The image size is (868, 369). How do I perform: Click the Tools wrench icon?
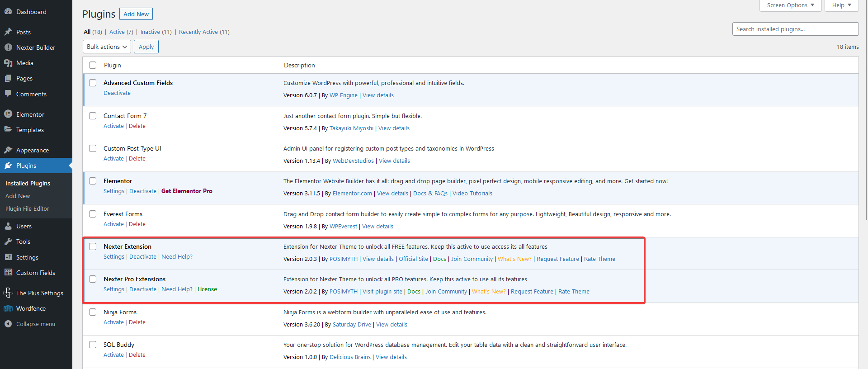(8, 241)
